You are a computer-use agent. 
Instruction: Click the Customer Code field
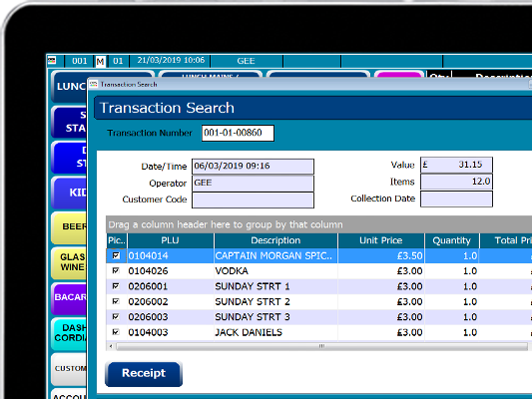tap(253, 199)
